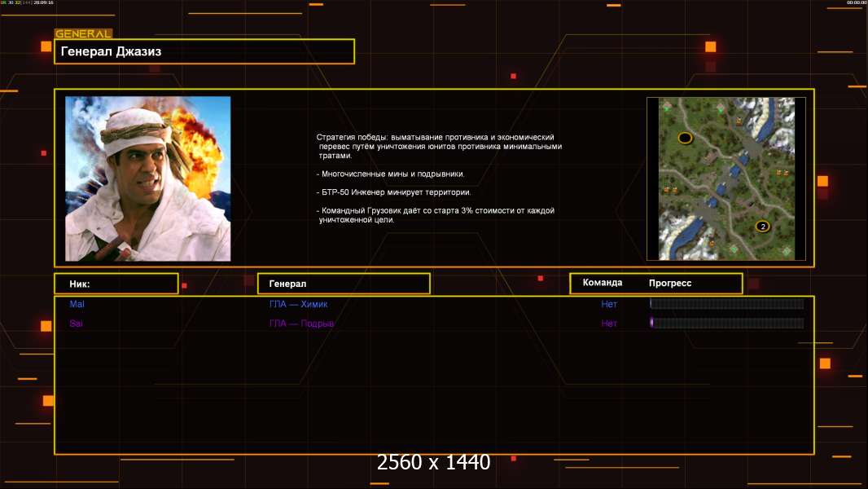
Task: Select player name 'Mal' in the list
Action: click(x=77, y=304)
